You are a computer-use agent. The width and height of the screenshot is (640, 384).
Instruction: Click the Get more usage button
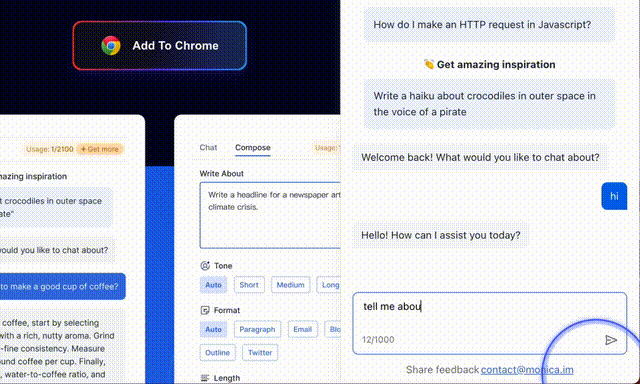tap(100, 149)
